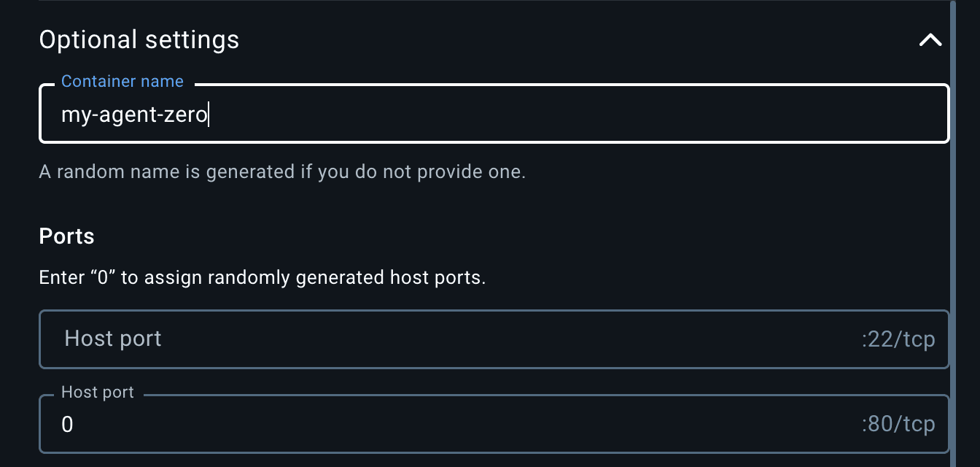Click the upward chevron beside Optional settings
Screen dimensions: 980x467
pos(930,40)
